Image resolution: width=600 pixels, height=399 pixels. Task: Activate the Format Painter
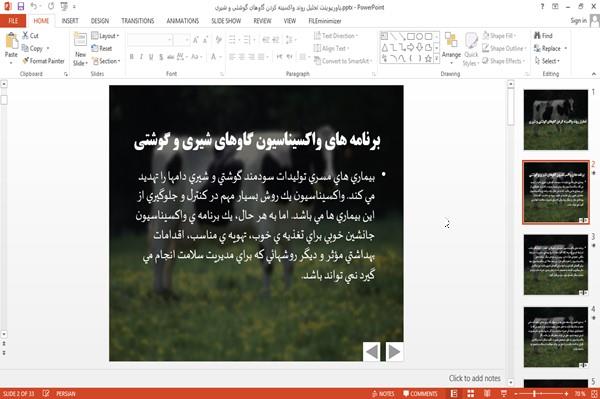[x=43, y=61]
